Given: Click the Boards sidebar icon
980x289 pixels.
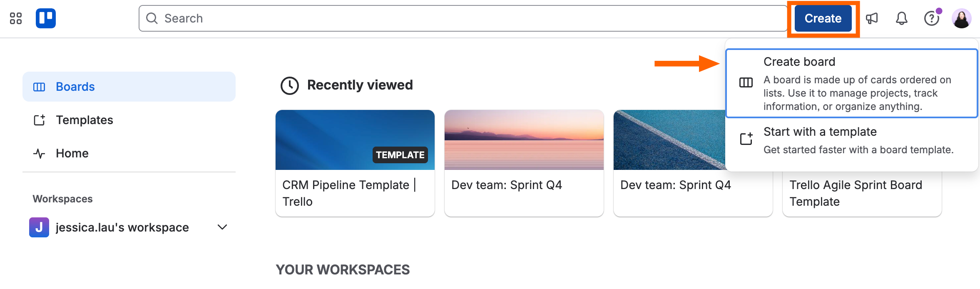Looking at the screenshot, I should (x=39, y=87).
